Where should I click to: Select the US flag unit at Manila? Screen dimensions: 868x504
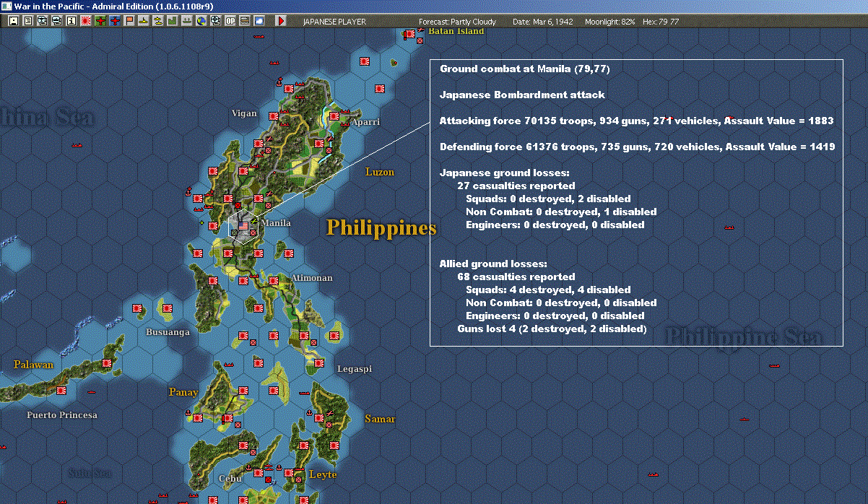[x=243, y=226]
